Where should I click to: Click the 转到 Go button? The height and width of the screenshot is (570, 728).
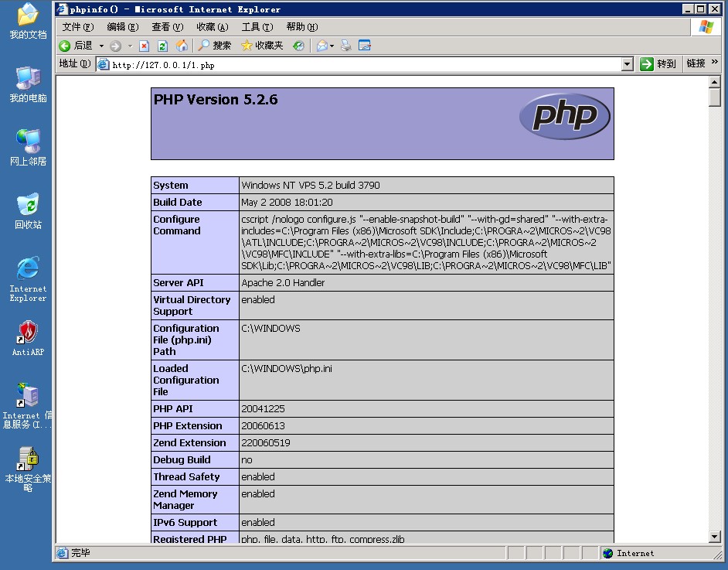coord(658,64)
